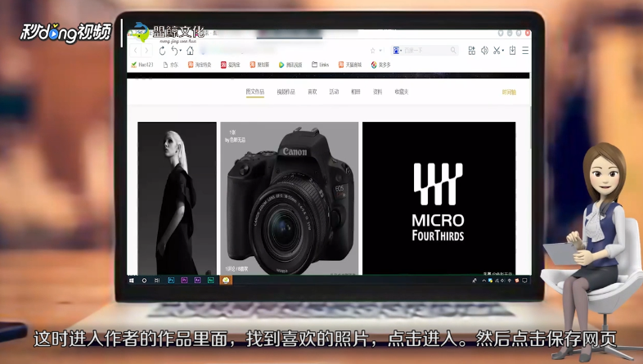Reload the page with the refresh icon
This screenshot has height=364, width=643.
(162, 51)
